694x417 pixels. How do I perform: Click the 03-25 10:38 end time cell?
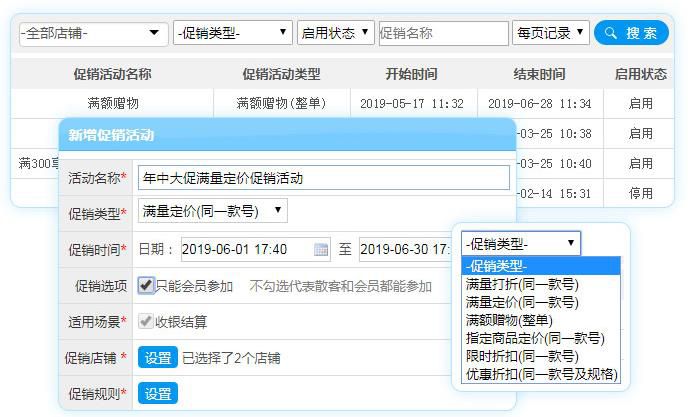coord(560,134)
